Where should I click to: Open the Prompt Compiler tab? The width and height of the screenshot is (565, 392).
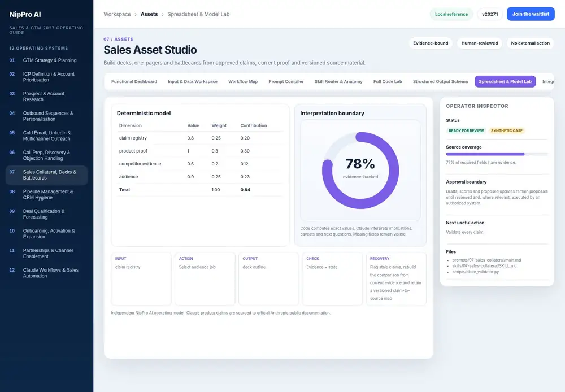click(x=286, y=81)
